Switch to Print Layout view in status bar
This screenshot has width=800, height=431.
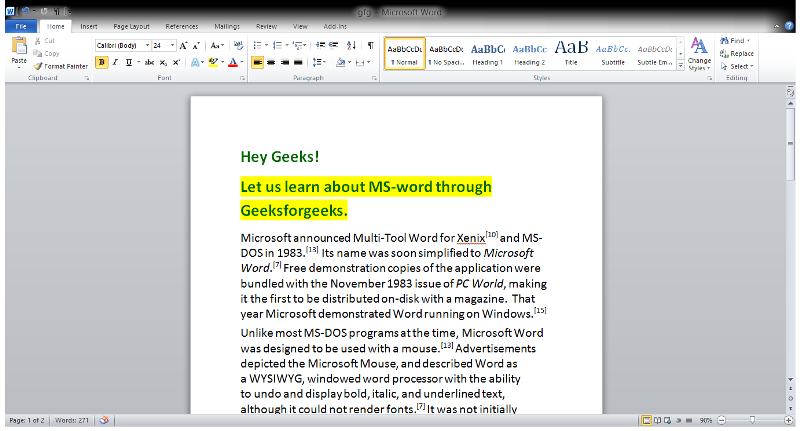646,420
